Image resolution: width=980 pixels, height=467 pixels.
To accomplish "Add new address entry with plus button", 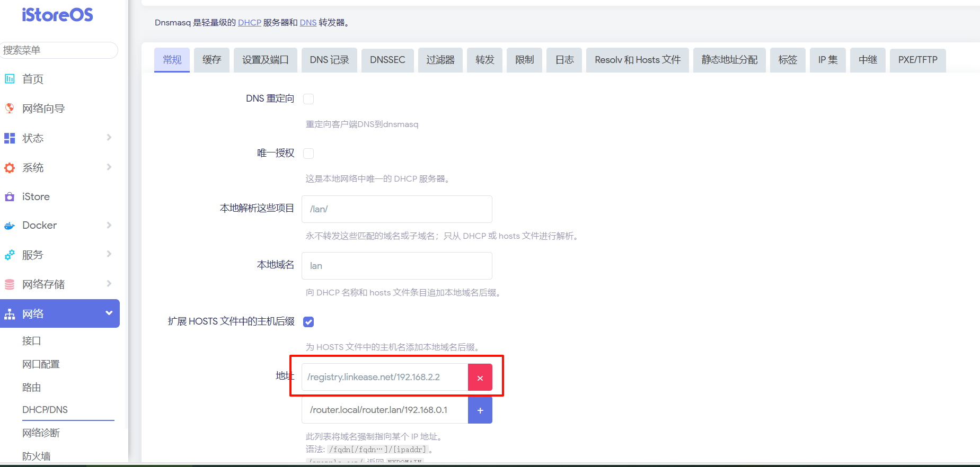I will click(x=480, y=410).
